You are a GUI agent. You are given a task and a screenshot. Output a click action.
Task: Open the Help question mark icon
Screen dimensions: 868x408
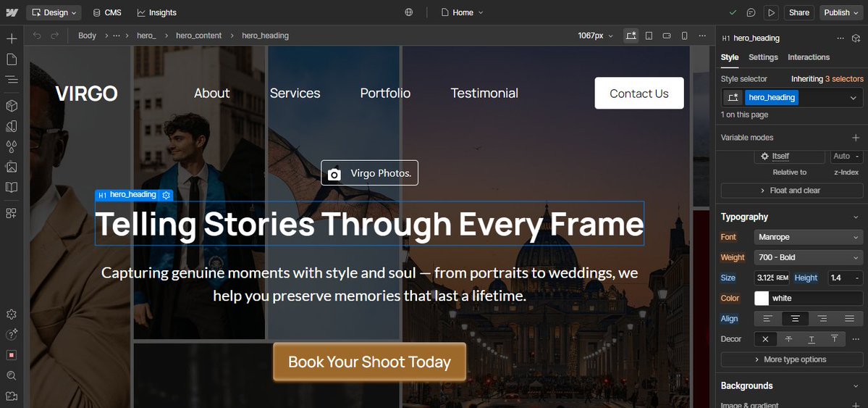pyautogui.click(x=12, y=334)
